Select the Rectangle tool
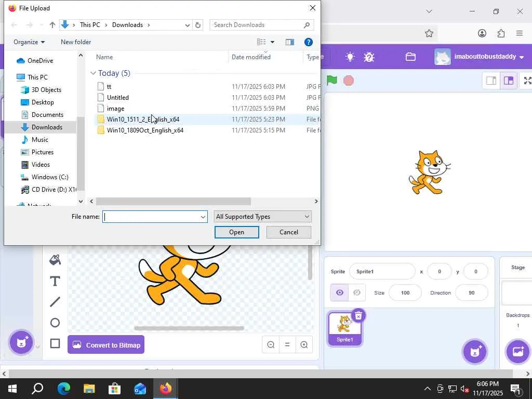 tap(55, 343)
